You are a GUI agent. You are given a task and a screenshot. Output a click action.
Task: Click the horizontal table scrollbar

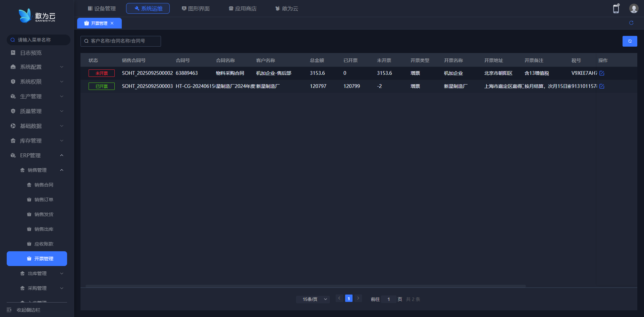tap(306, 286)
